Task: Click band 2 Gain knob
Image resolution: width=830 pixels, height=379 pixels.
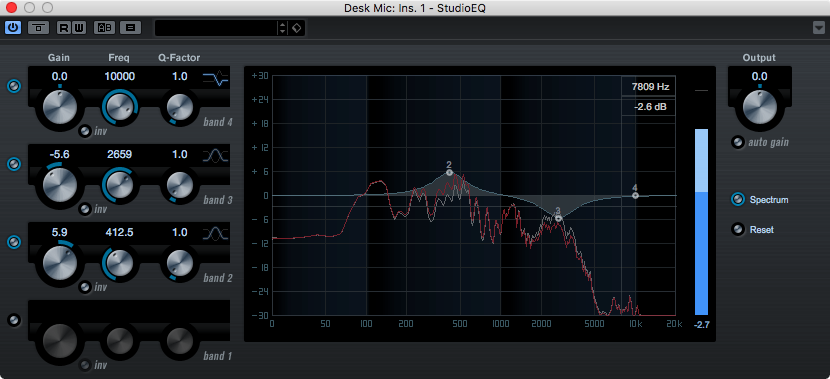Action: click(59, 263)
